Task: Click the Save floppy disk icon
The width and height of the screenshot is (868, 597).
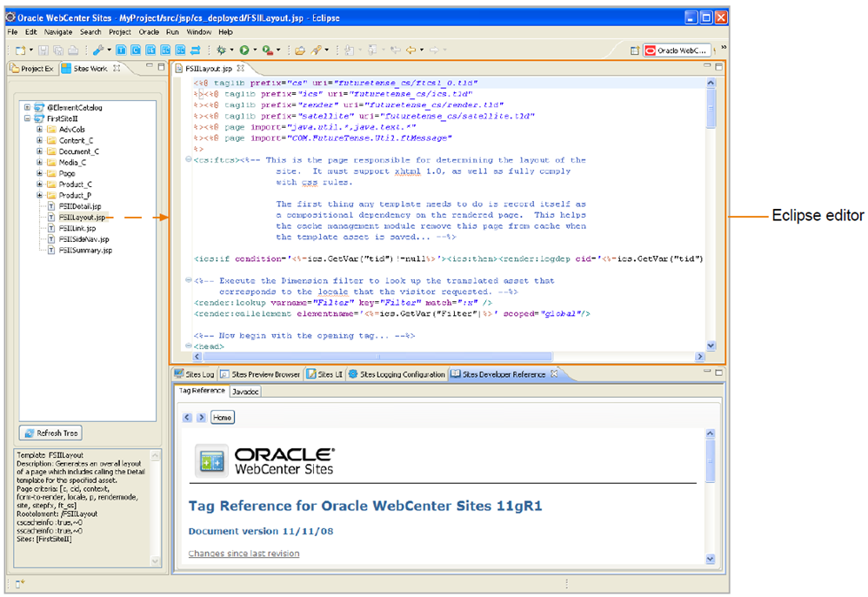Action: coord(43,50)
